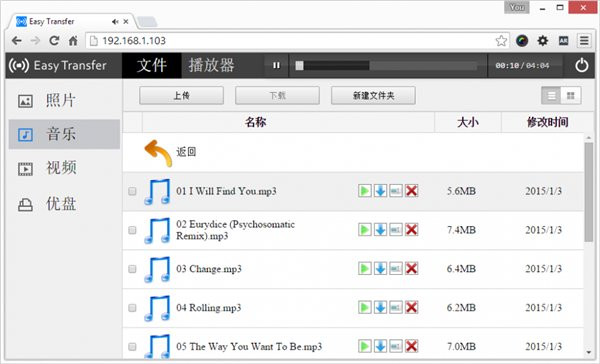Open the 文件 tab
This screenshot has width=600, height=364.
pos(152,65)
